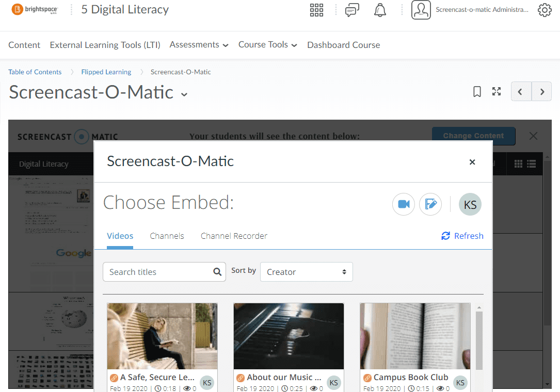Open the Screencast-O-Matic title dropdown chevron
Screen dimensions: 560x392
[x=184, y=94]
